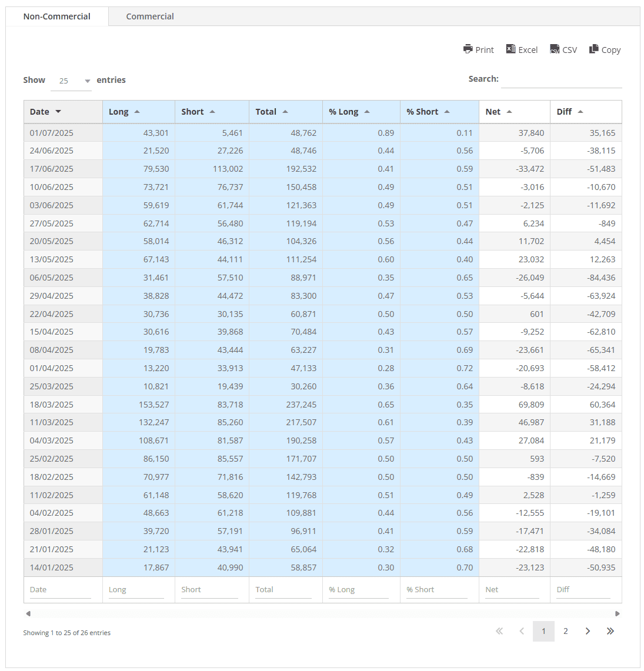Open the Show entries dropdown
This screenshot has height=671, width=644.
coord(71,81)
